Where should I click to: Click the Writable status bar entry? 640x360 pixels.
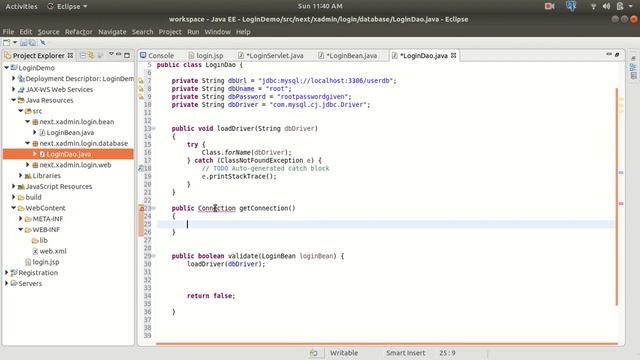coord(344,353)
